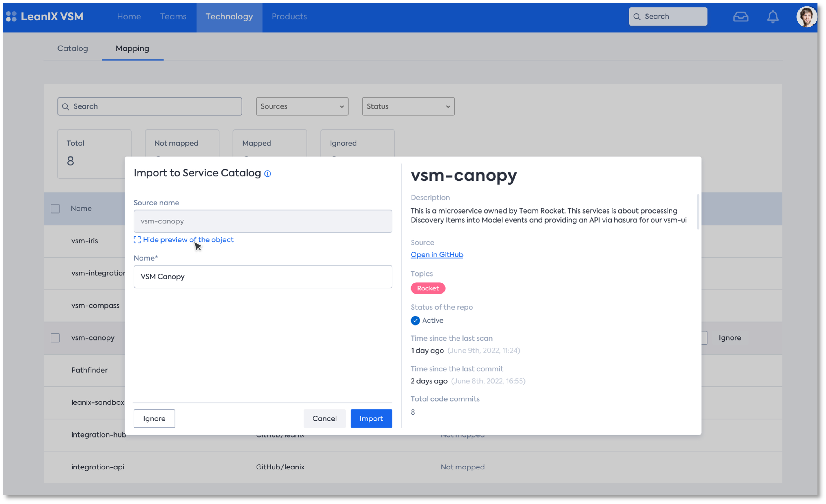Focus the top navigation Search box

click(668, 17)
